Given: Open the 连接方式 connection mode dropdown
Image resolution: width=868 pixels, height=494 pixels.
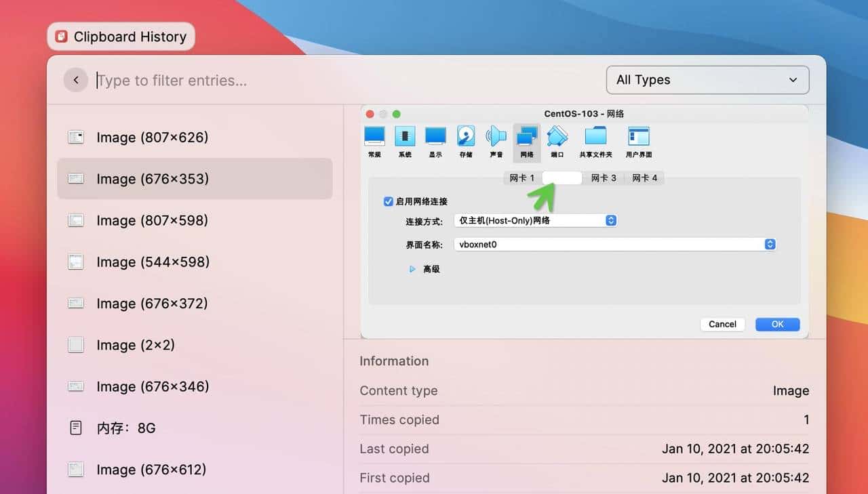Looking at the screenshot, I should click(x=610, y=220).
